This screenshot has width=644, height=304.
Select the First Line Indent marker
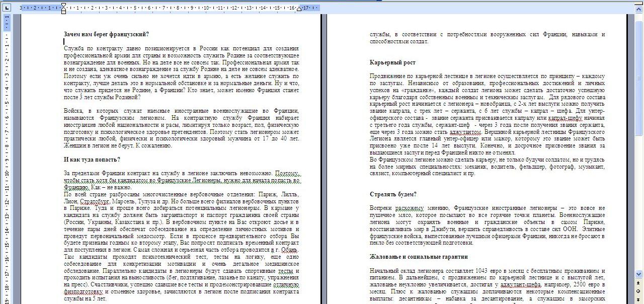pyautogui.click(x=63, y=4)
